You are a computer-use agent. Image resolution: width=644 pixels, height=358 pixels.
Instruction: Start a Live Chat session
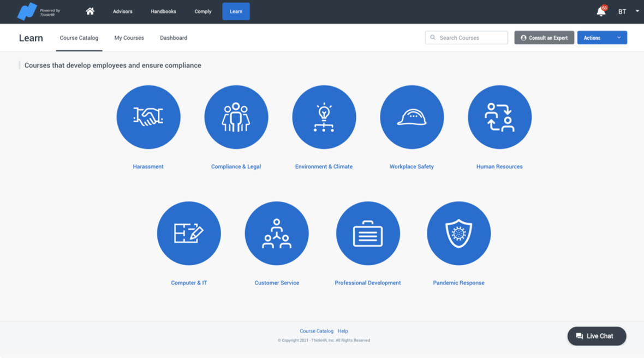click(597, 336)
